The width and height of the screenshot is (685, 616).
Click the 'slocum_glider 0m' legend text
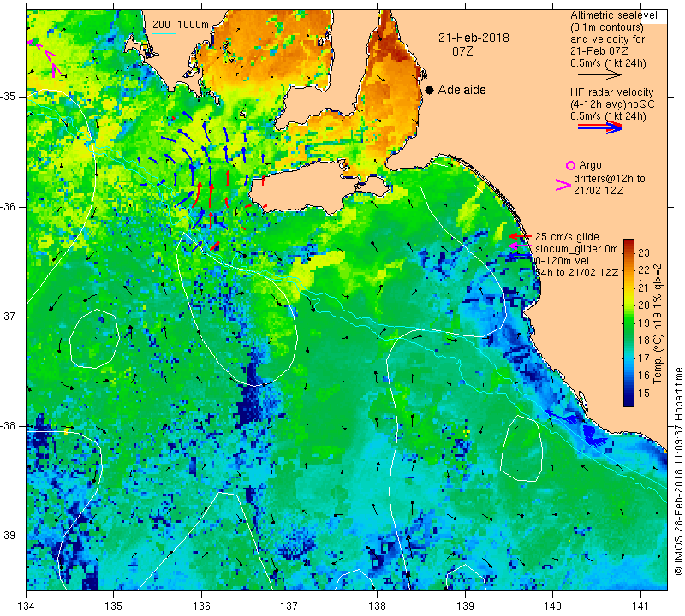coord(576,249)
